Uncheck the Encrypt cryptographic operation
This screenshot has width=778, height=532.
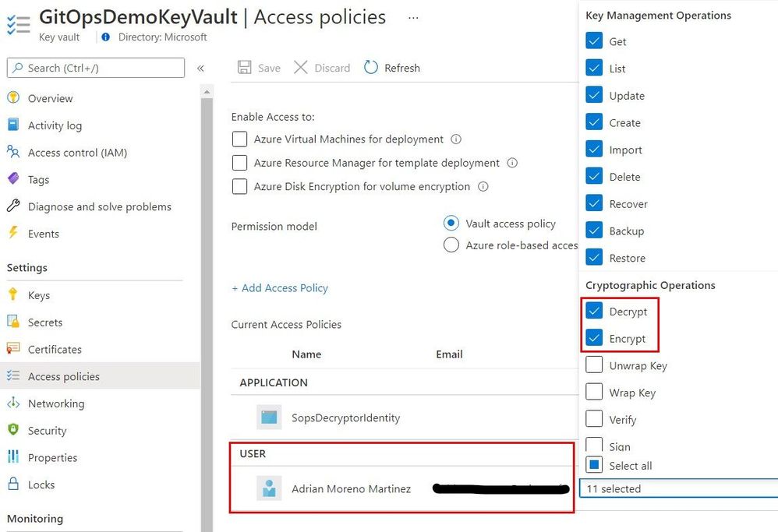(594, 338)
